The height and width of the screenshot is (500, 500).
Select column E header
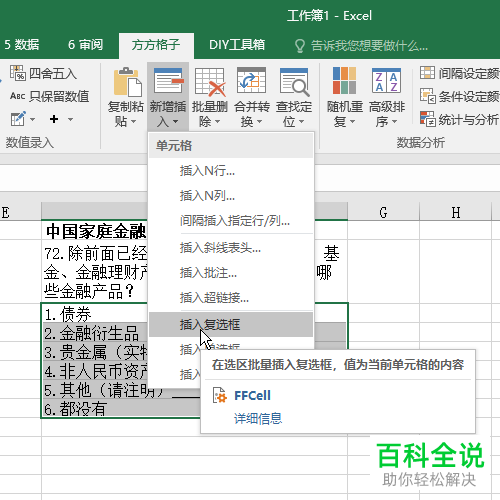20,212
